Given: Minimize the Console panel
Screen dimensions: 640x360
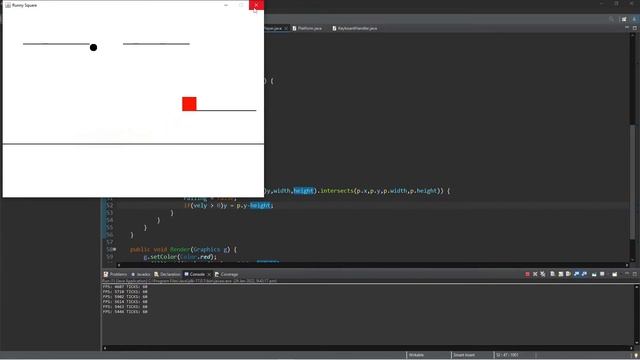Looking at the screenshot, I should 627,274.
